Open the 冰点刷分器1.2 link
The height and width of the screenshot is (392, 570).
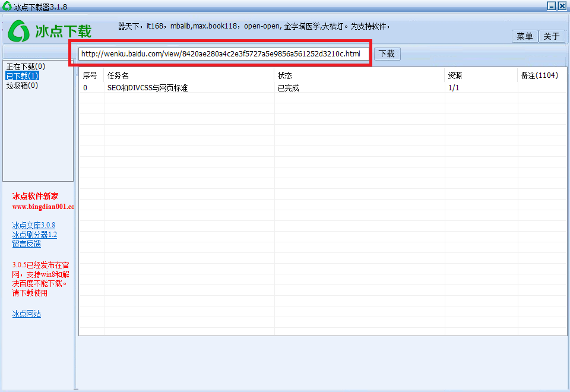(34, 235)
